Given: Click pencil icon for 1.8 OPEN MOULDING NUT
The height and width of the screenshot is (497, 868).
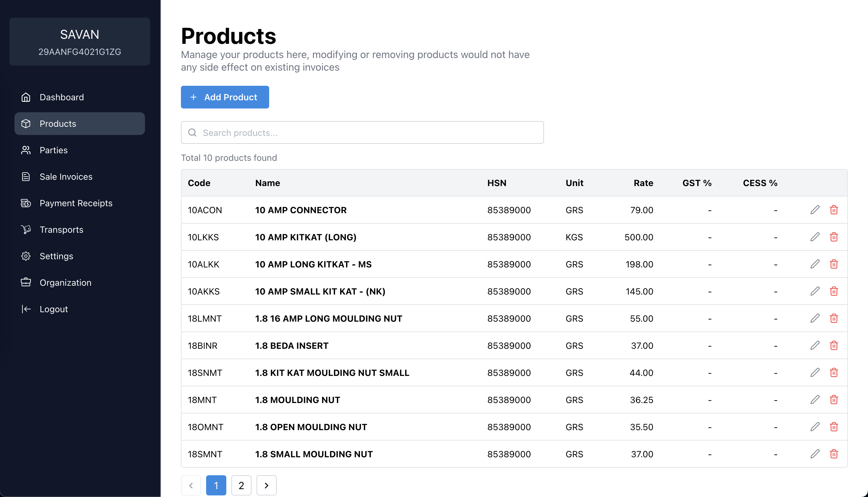Looking at the screenshot, I should 815,427.
